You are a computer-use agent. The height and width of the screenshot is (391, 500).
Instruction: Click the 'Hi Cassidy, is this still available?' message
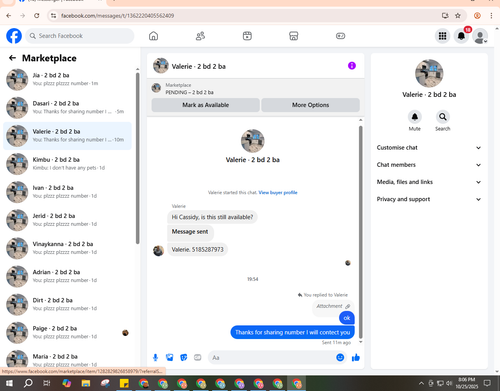pyautogui.click(x=212, y=217)
